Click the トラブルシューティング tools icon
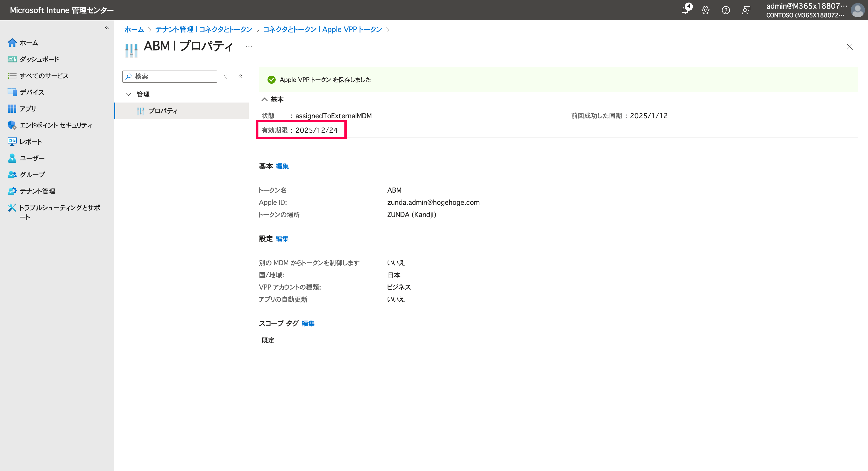Screen dimensions: 868x471 click(x=12, y=208)
